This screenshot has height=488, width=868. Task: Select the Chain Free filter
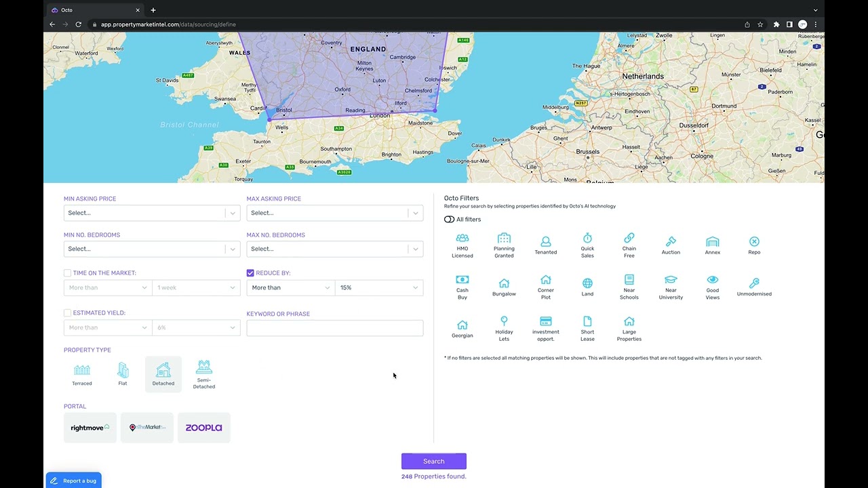[629, 245]
